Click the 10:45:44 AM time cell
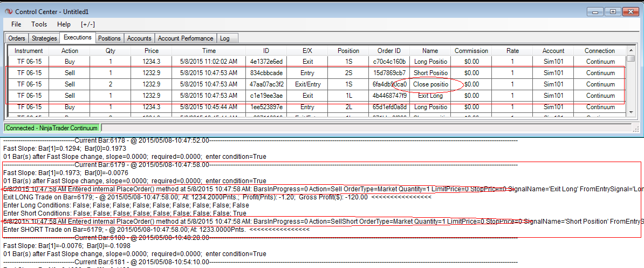This screenshot has height=268, width=644. tap(209, 107)
